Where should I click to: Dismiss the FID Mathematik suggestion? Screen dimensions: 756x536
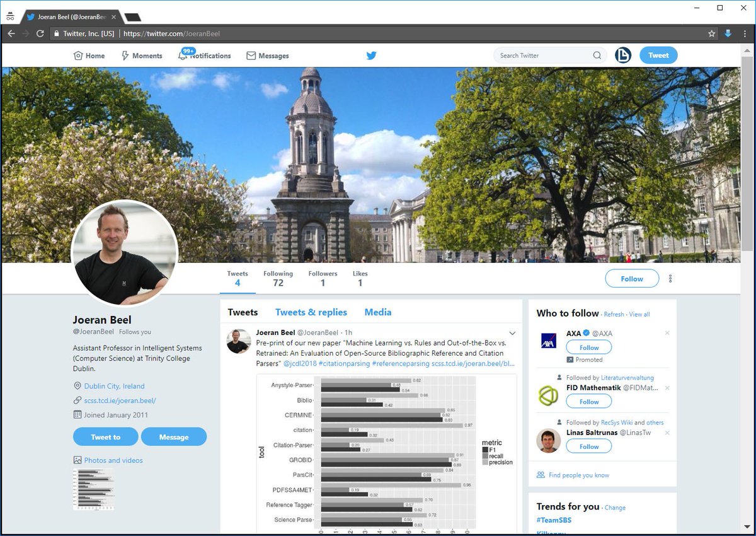pyautogui.click(x=667, y=388)
